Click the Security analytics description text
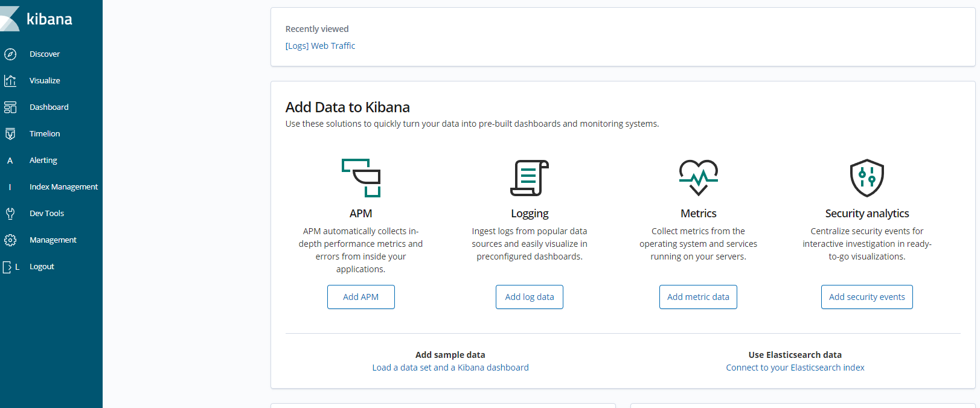Image resolution: width=980 pixels, height=408 pixels. [x=867, y=244]
